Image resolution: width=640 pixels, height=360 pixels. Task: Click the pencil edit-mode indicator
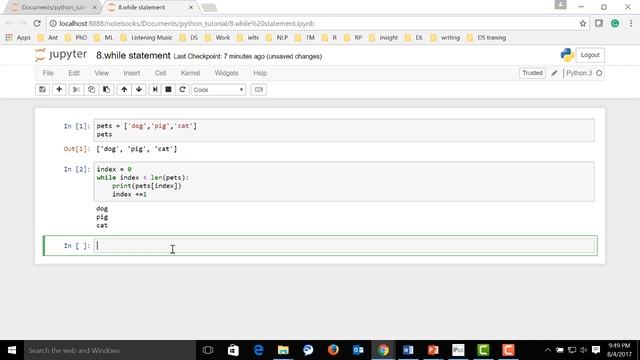(x=554, y=73)
